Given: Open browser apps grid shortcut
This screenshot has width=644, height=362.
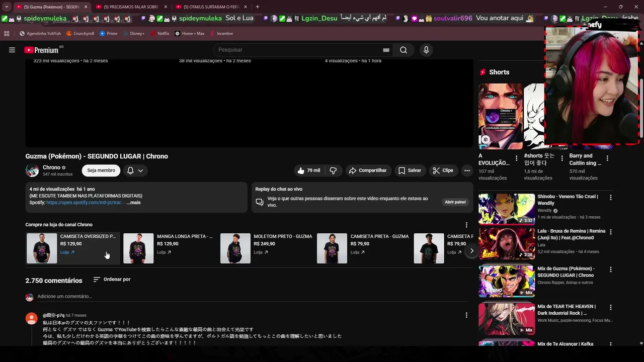Looking at the screenshot, I should [7, 33].
